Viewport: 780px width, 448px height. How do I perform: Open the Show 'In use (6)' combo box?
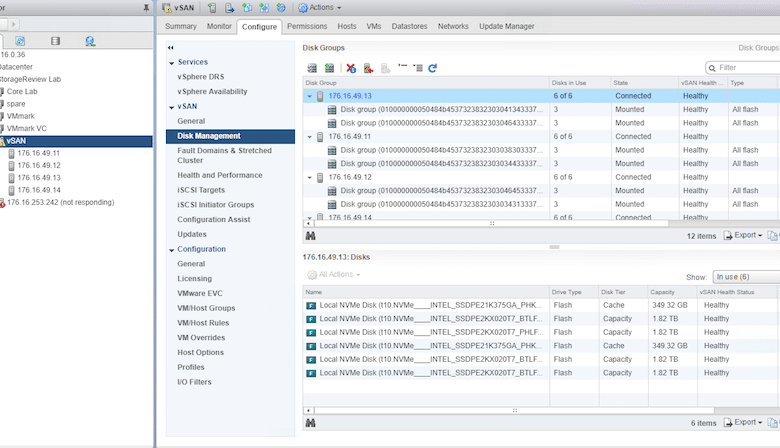746,277
